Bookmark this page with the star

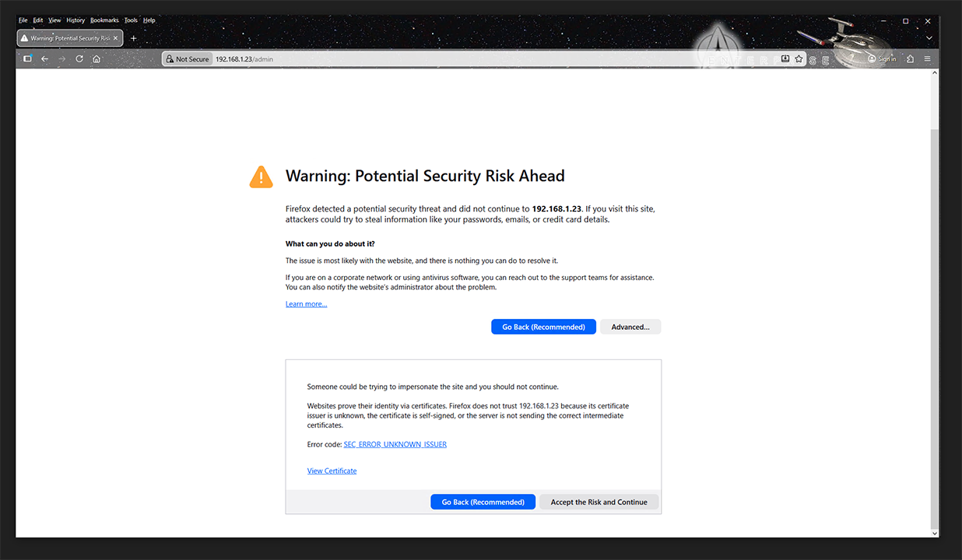click(799, 59)
